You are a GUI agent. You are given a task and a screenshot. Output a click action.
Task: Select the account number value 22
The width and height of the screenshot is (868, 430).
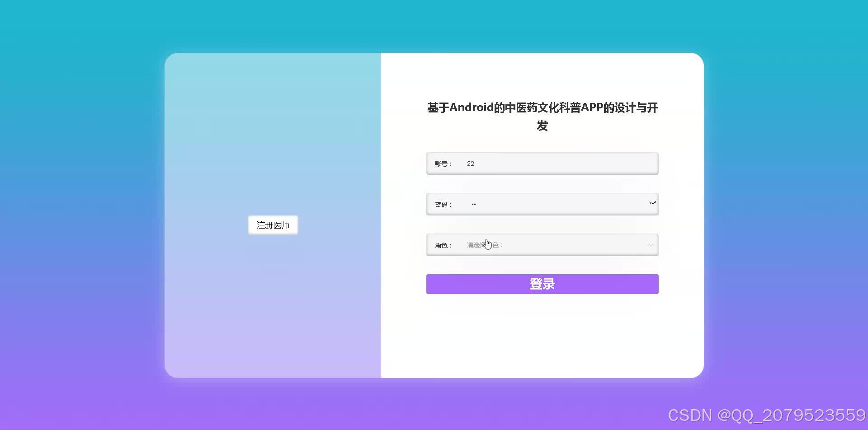pyautogui.click(x=471, y=163)
